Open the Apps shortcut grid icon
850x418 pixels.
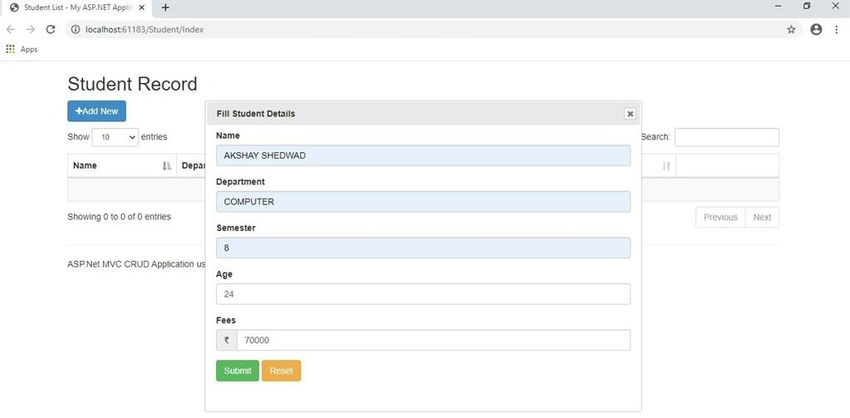click(x=10, y=49)
